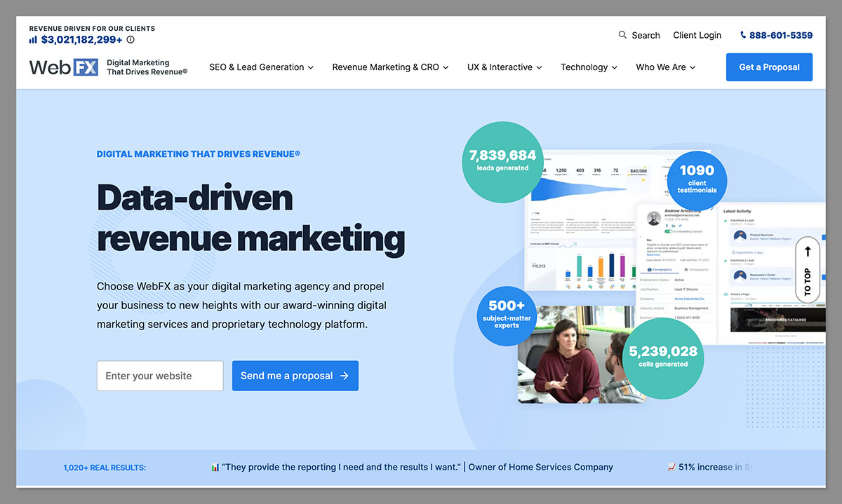Expand the Technology dropdown
The image size is (842, 504).
[588, 67]
